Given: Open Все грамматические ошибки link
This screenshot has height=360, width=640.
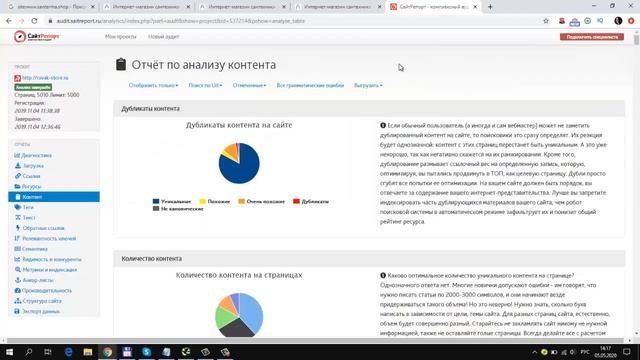Looking at the screenshot, I should pyautogui.click(x=310, y=85).
